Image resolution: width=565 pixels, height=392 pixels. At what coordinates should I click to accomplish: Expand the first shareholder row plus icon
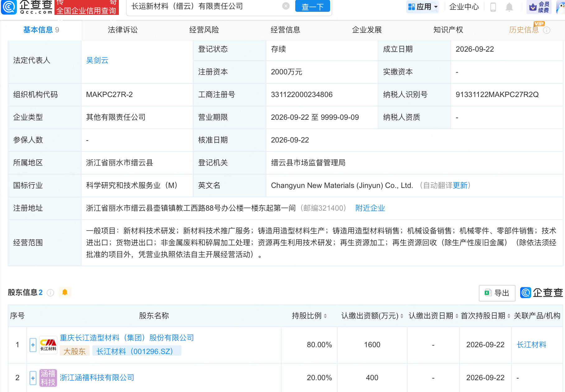tap(33, 345)
